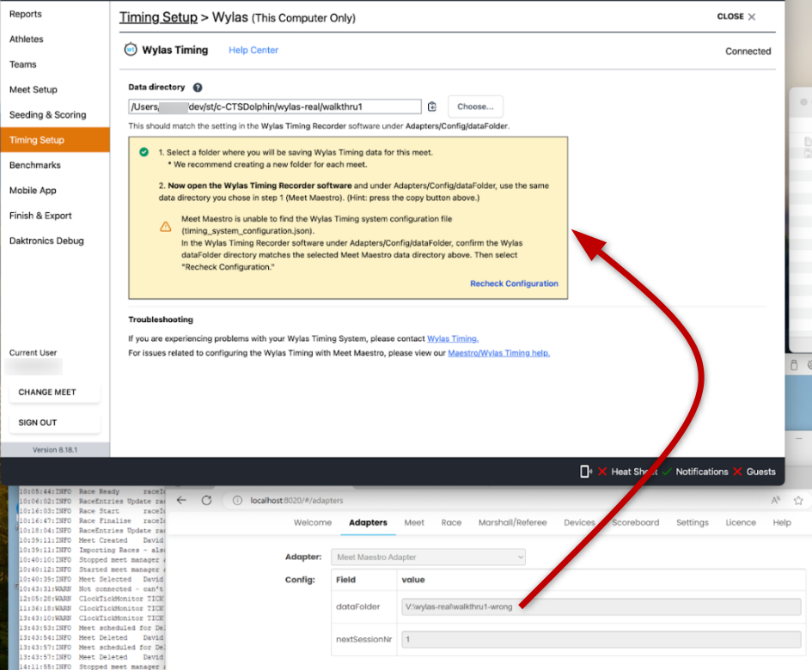Screen dimensions: 812x670
Task: Toggle the Heat Sheet status indicator
Action: click(626, 472)
